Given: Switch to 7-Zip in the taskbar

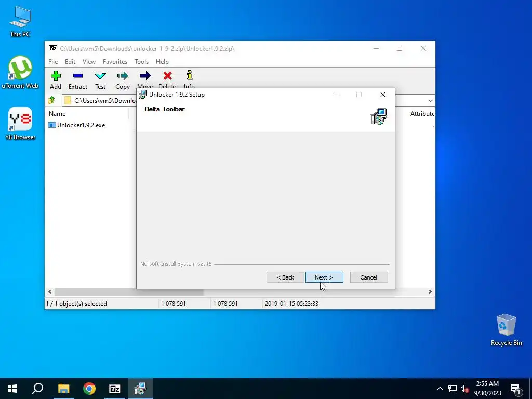Looking at the screenshot, I should pos(115,389).
